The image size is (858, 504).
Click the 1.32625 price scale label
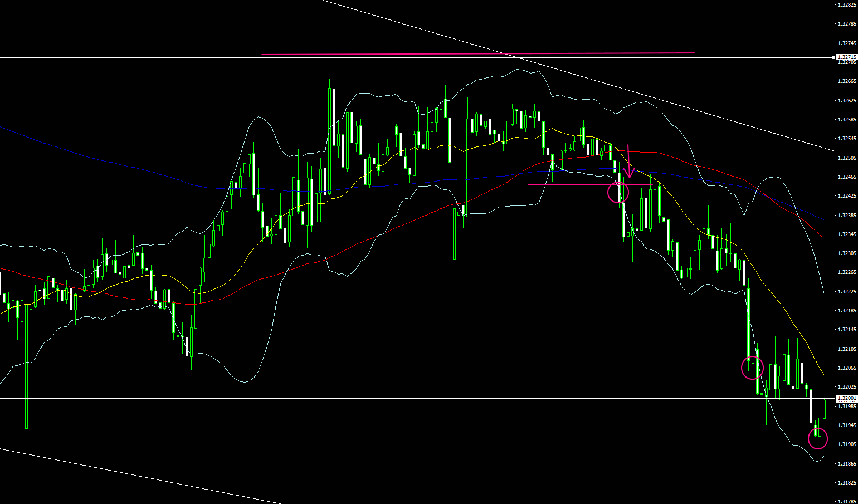(847, 101)
